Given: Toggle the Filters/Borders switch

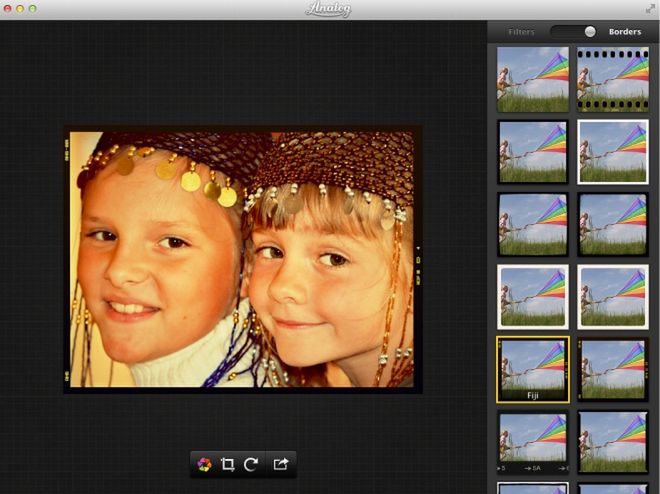Looking at the screenshot, I should click(574, 32).
